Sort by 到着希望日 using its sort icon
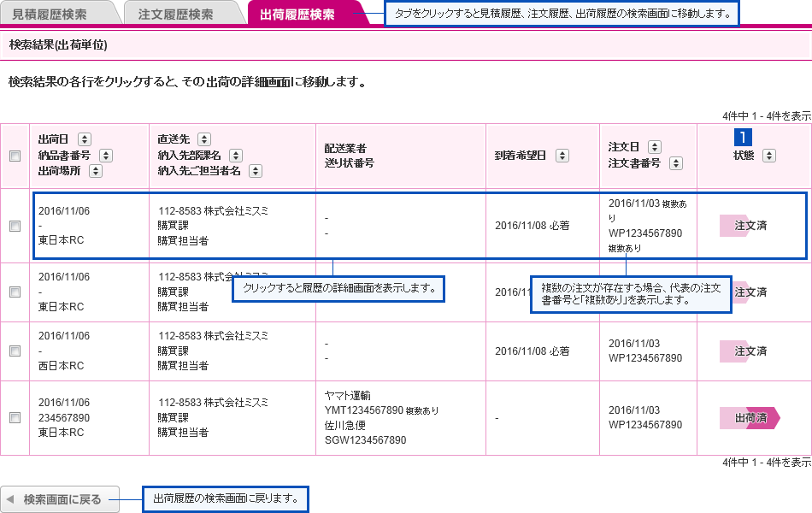Image resolution: width=812 pixels, height=513 pixels. (562, 155)
